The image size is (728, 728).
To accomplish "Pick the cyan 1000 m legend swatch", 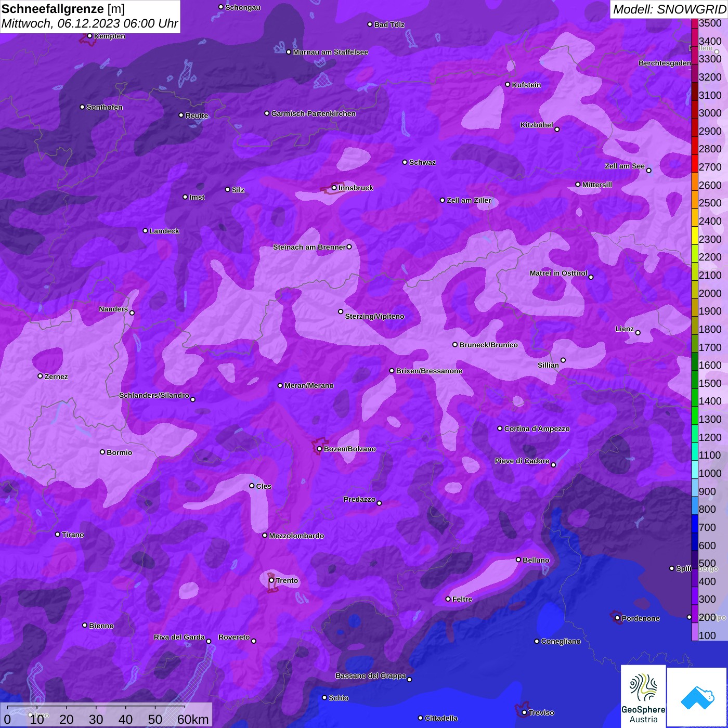I will 695,470.
